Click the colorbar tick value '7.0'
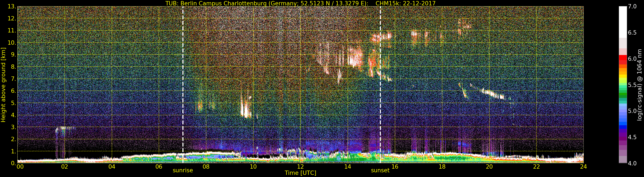Screen dimensions: 644x177 632,6
